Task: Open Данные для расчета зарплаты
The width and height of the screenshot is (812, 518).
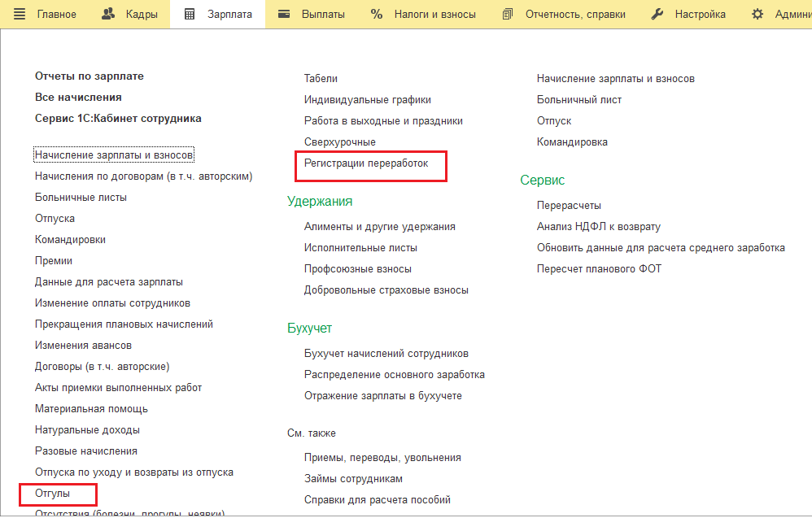Action: pos(109,282)
